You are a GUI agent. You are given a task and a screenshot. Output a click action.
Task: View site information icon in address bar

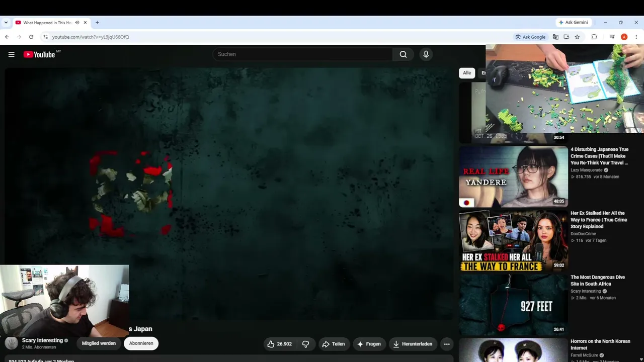(45, 37)
